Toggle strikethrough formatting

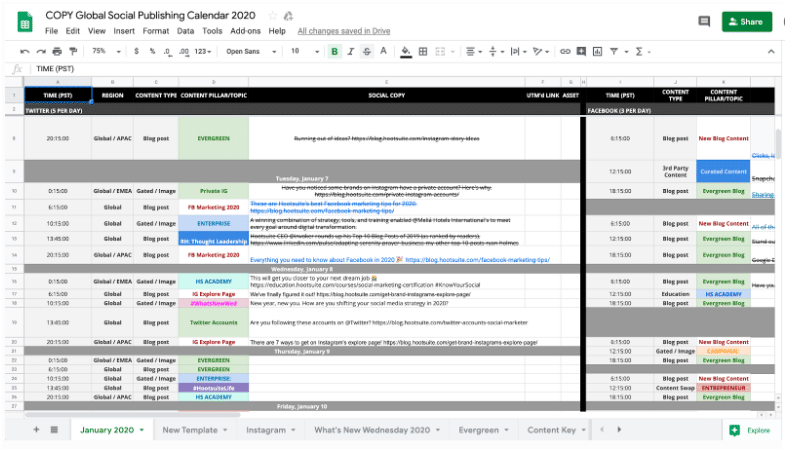367,51
